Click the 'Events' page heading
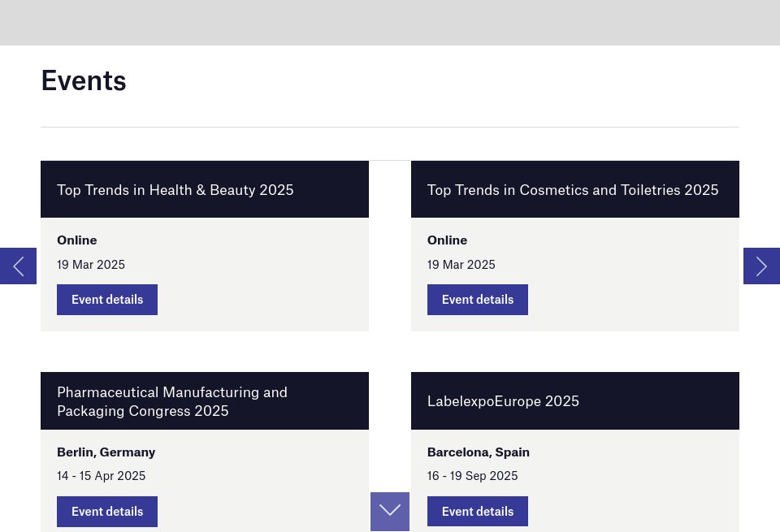Viewport: 780px width, 532px height. click(83, 80)
